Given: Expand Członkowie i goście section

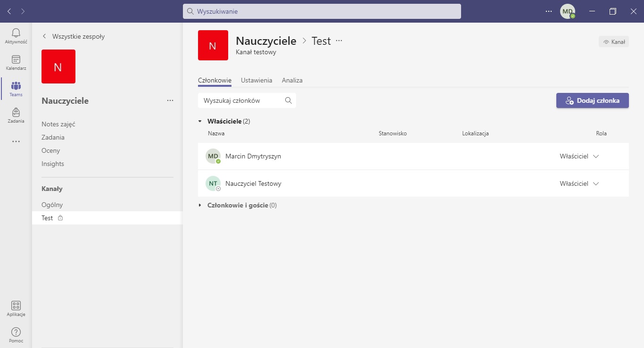Looking at the screenshot, I should click(x=200, y=206).
